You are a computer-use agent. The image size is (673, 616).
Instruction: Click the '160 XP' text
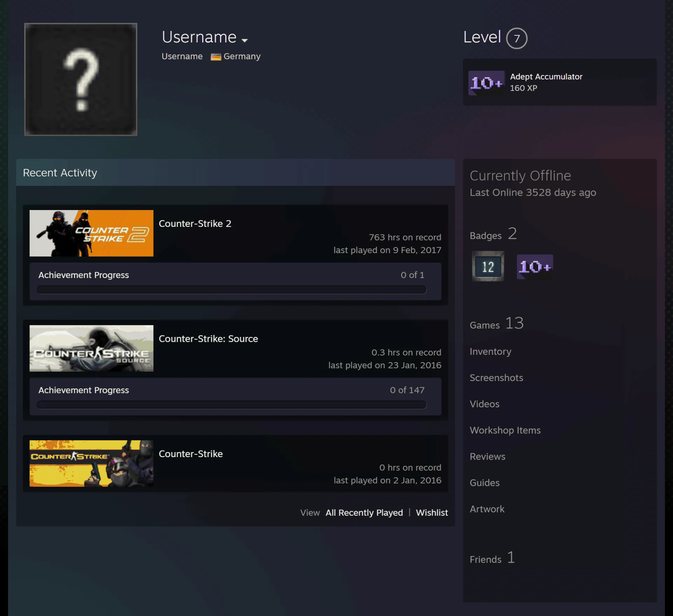click(523, 88)
